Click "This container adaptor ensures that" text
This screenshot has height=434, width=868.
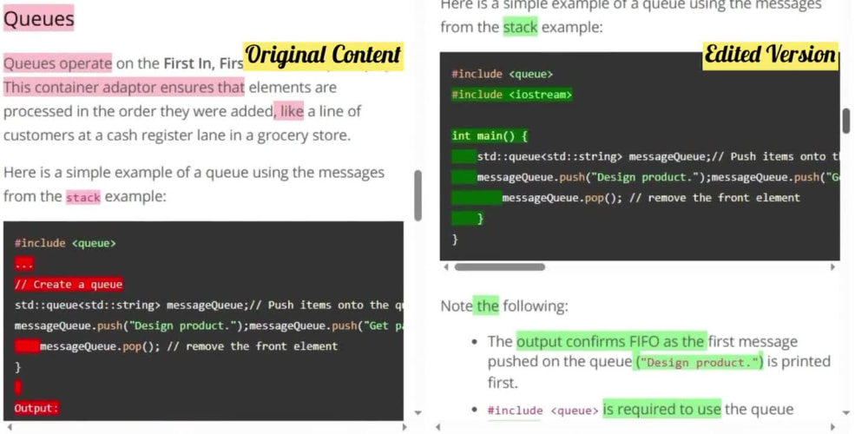(123, 88)
